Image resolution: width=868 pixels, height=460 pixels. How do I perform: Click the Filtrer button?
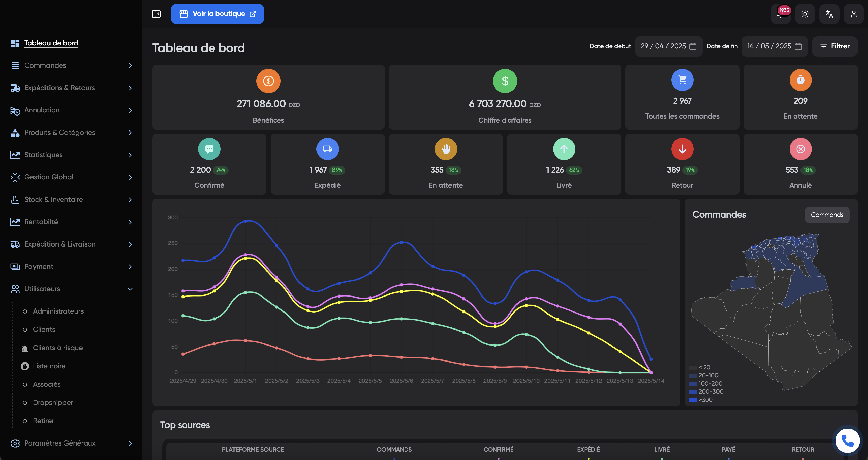coord(835,46)
